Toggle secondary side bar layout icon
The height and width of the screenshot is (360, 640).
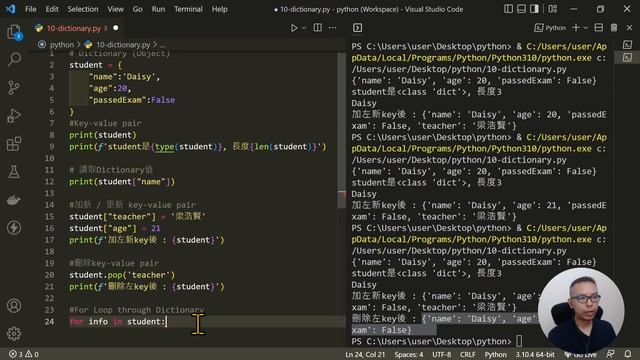coord(534,9)
